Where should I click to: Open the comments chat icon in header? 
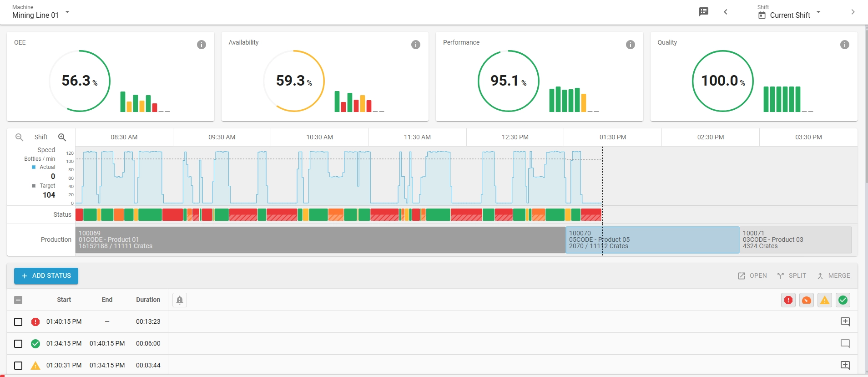[x=703, y=12]
